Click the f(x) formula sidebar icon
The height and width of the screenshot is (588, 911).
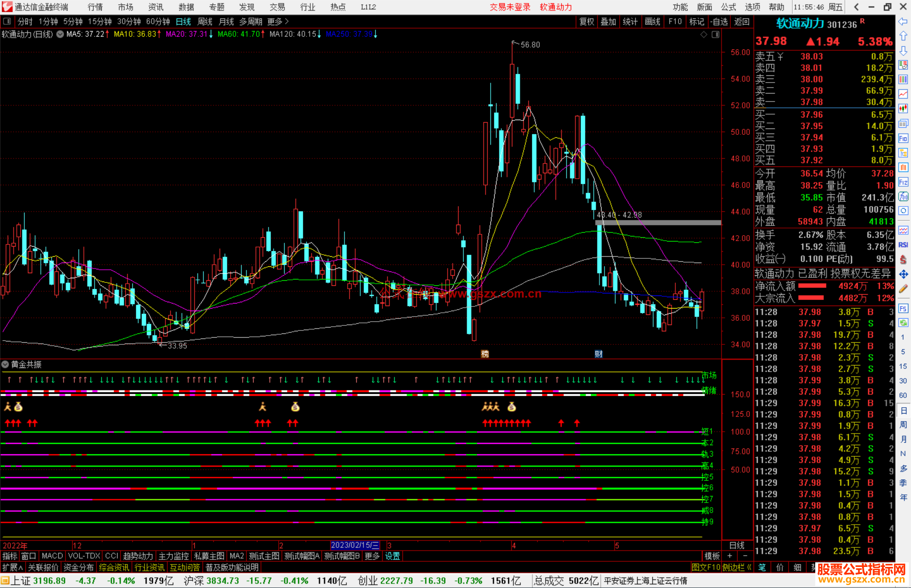click(x=903, y=197)
